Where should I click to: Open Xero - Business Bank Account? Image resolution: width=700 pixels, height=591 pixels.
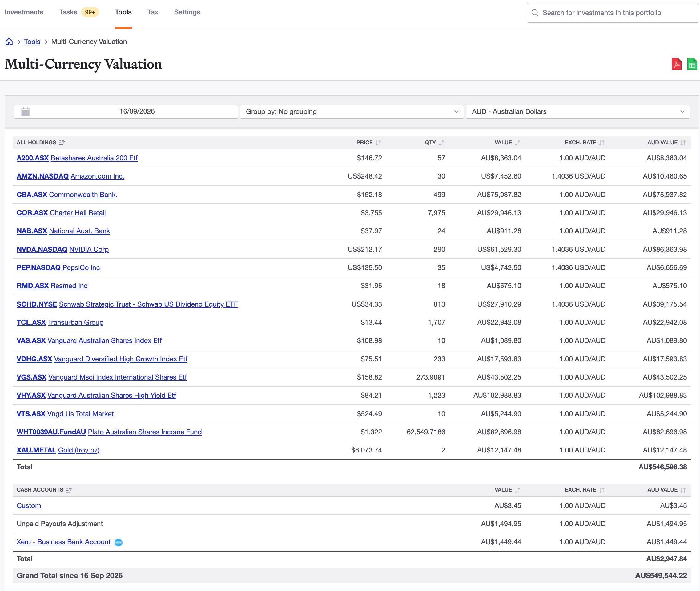[x=64, y=542]
